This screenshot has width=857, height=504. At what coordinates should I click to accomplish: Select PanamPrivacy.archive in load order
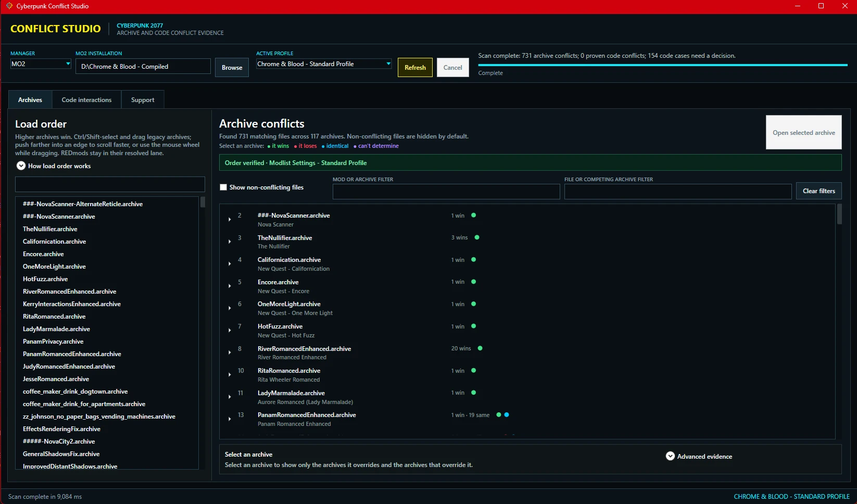[x=107, y=342]
